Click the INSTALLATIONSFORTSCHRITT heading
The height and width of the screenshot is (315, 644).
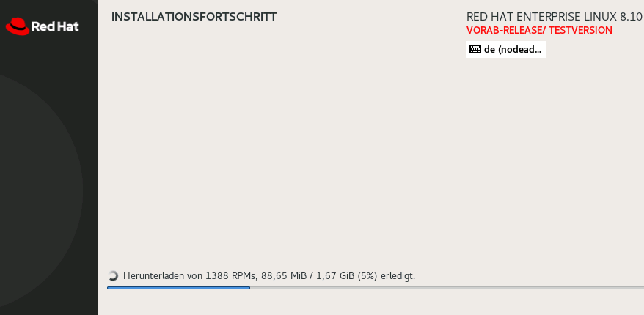tap(194, 16)
